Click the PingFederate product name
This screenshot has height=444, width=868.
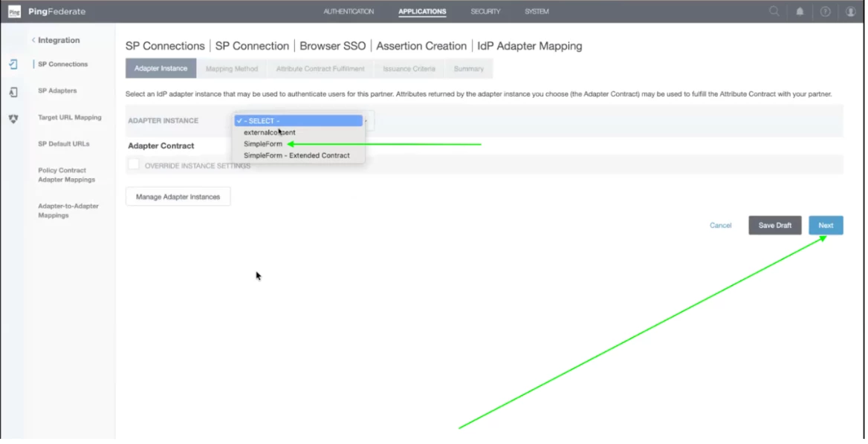click(x=57, y=12)
